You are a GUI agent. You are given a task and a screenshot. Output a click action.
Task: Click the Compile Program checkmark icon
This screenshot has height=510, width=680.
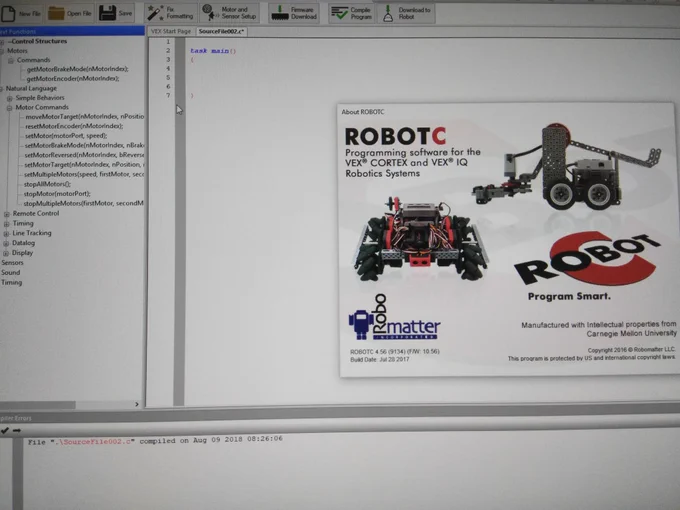340,13
